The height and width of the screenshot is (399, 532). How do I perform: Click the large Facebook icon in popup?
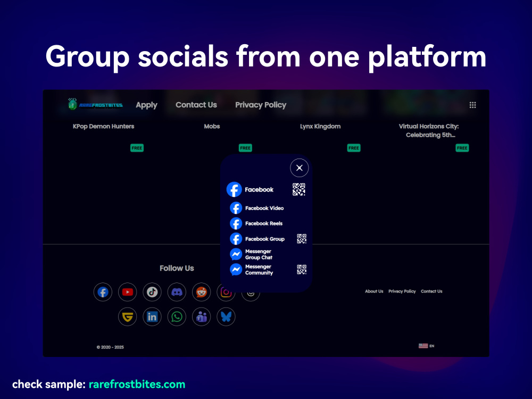click(x=234, y=190)
